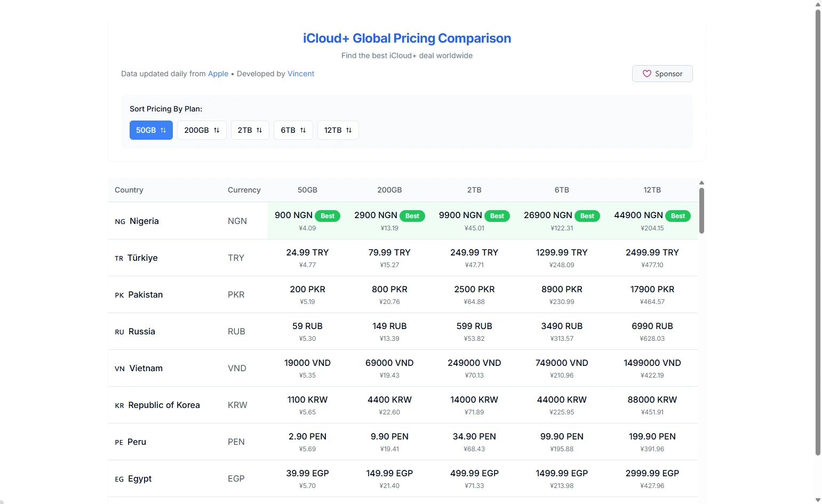Image resolution: width=822 pixels, height=504 pixels.
Task: Click sort arrows icon on 12TB button
Action: [349, 130]
